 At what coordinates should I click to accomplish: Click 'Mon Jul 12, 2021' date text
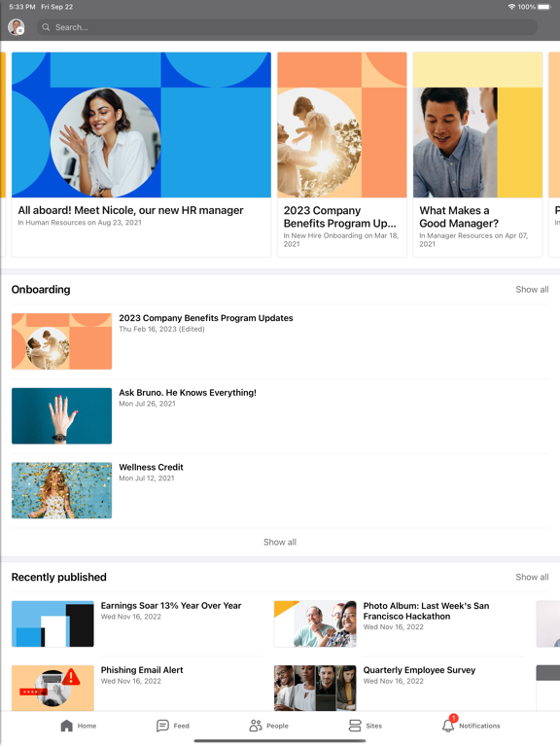[147, 478]
